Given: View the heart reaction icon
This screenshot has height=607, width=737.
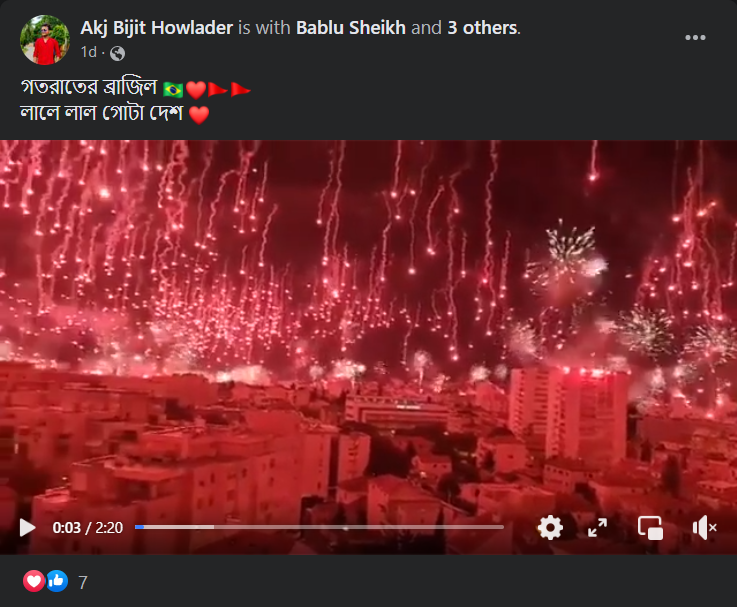Looking at the screenshot, I should click(34, 582).
